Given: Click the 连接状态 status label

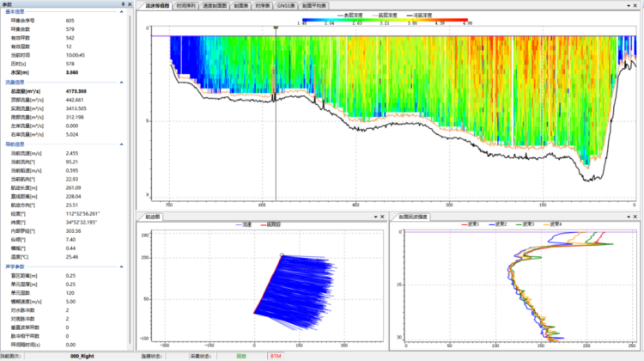Looking at the screenshot, I should 151,356.
